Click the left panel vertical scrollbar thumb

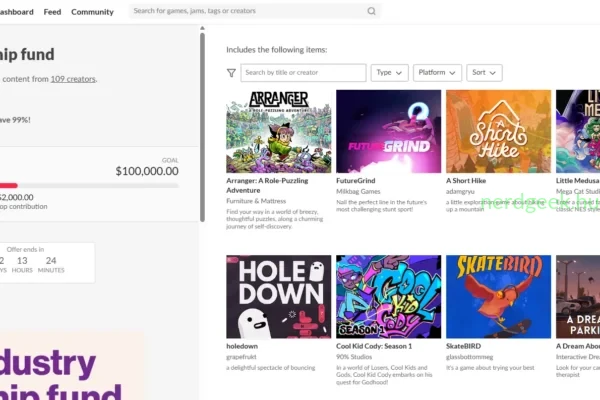click(x=202, y=127)
